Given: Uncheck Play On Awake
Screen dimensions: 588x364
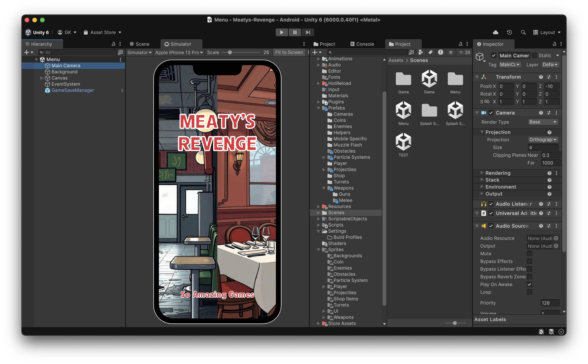Looking at the screenshot, I should [529, 284].
